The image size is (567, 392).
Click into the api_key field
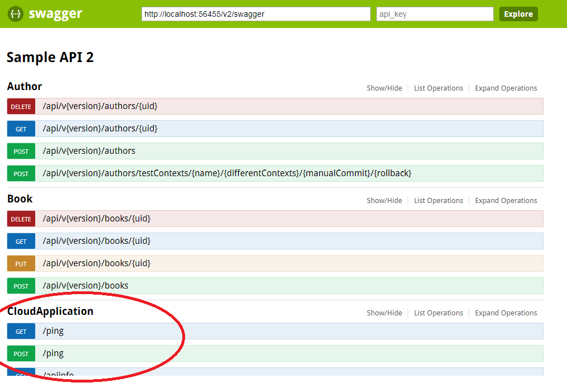click(434, 14)
